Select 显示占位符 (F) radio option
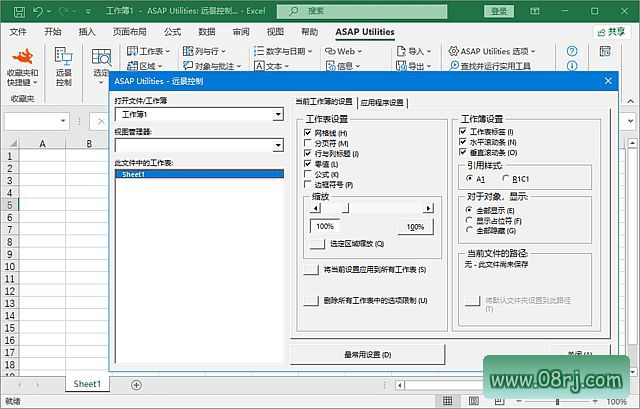This screenshot has height=409, width=640. 469,220
